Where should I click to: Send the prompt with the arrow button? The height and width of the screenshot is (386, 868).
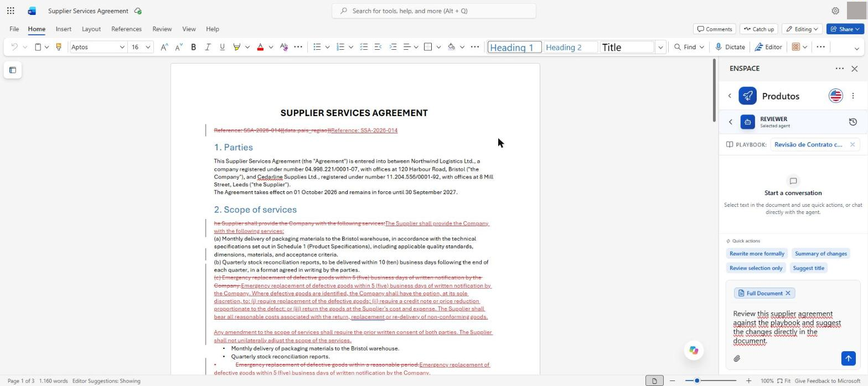click(848, 358)
